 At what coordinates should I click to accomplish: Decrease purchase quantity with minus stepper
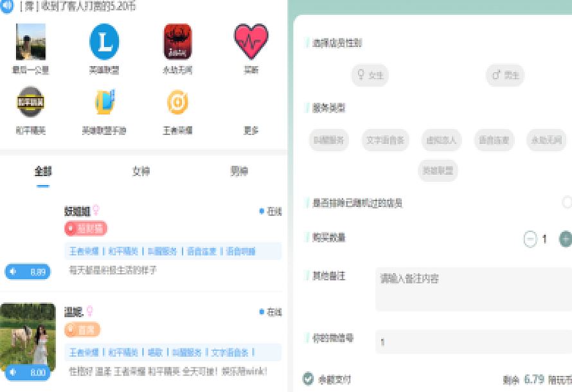pyautogui.click(x=530, y=238)
